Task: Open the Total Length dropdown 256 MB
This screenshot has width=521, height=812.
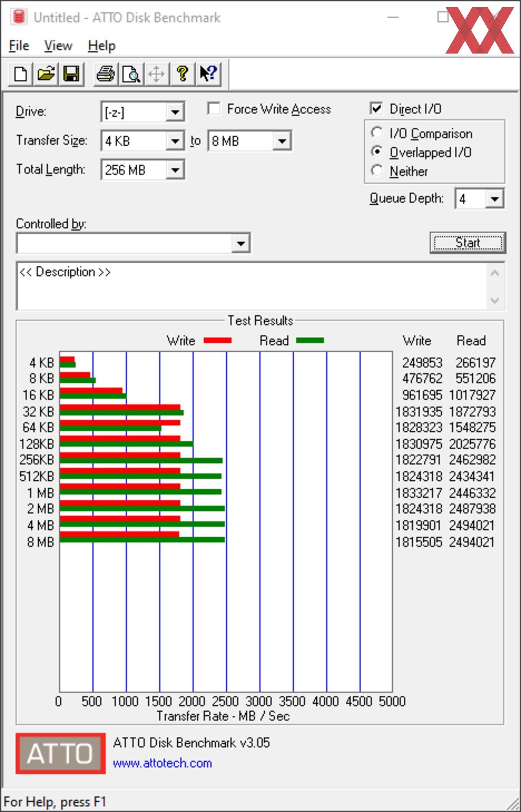Action: click(x=142, y=169)
